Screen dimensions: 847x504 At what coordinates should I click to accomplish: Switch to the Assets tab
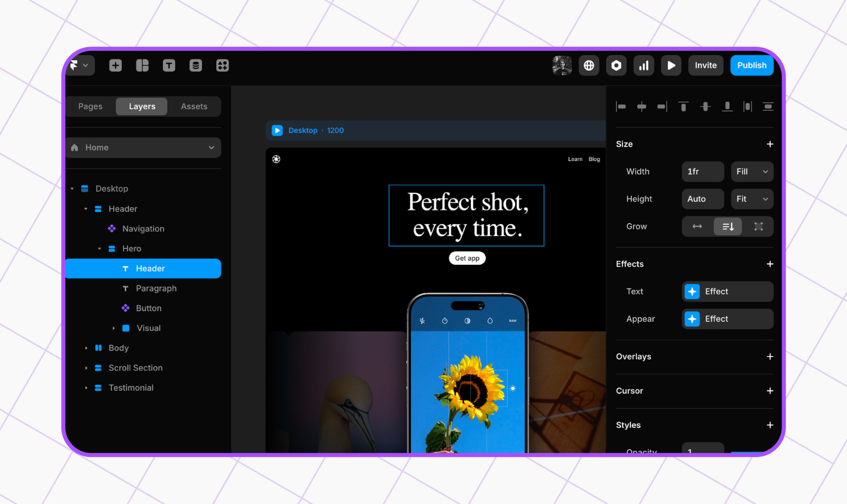194,106
